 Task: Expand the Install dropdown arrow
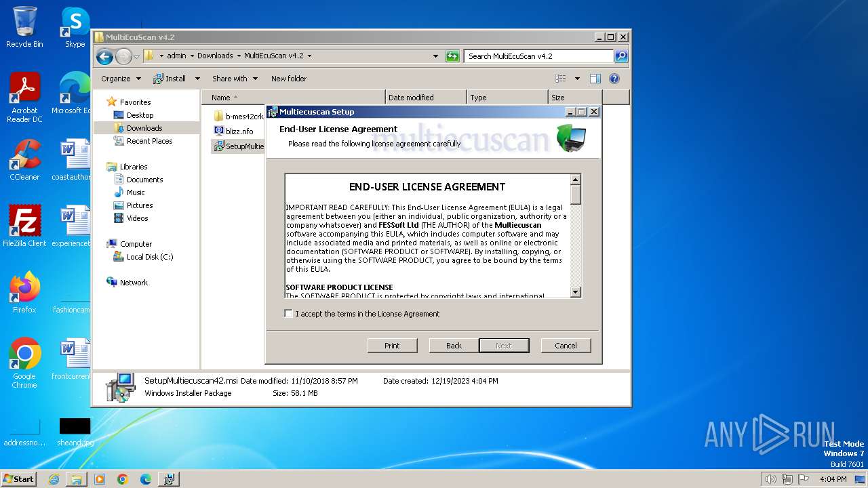(197, 79)
